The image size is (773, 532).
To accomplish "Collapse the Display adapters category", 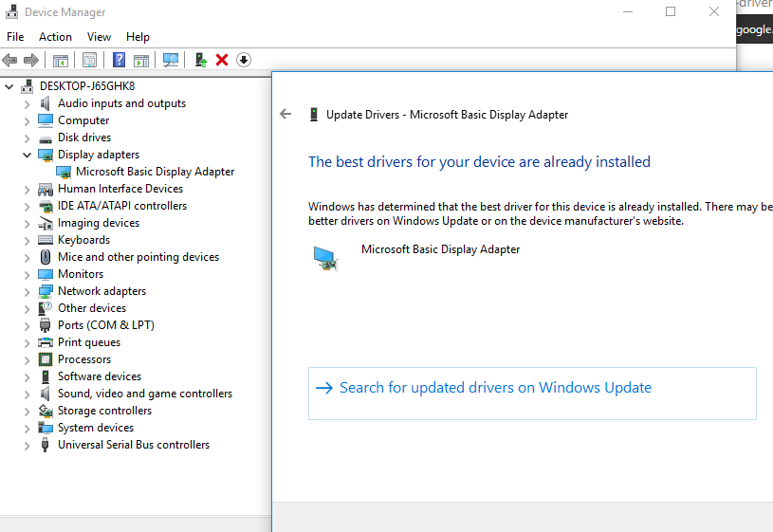I will tap(28, 155).
